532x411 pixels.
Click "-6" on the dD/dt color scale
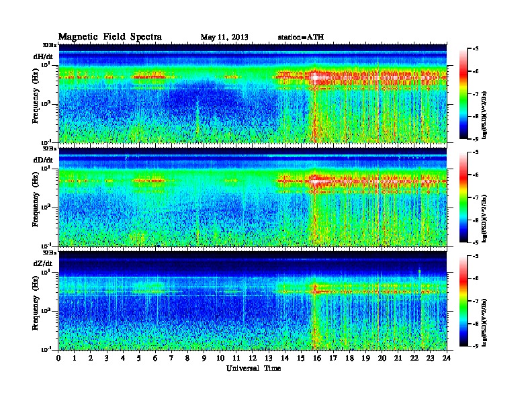(x=475, y=175)
